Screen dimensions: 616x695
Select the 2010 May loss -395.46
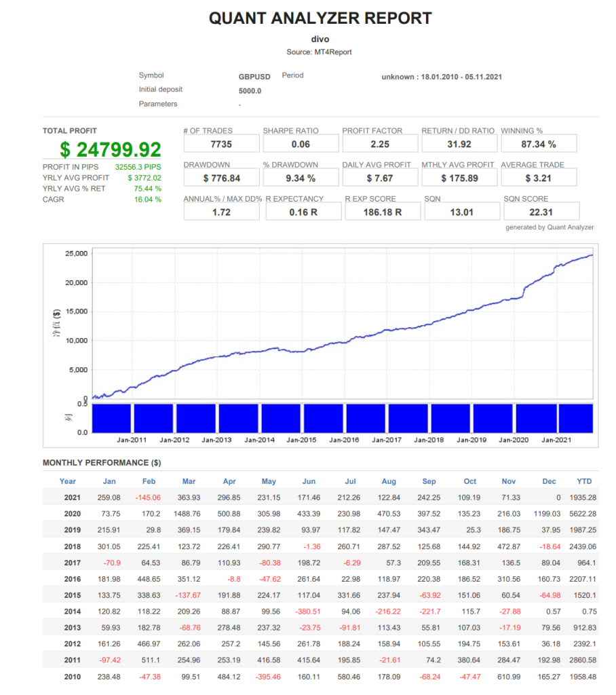268,677
